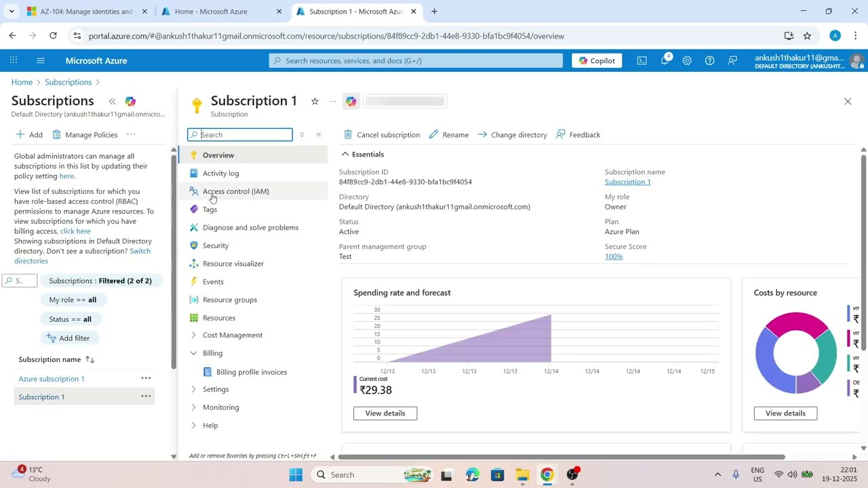This screenshot has width=868, height=488.
Task: Sort by Subscription name column
Action: point(57,359)
